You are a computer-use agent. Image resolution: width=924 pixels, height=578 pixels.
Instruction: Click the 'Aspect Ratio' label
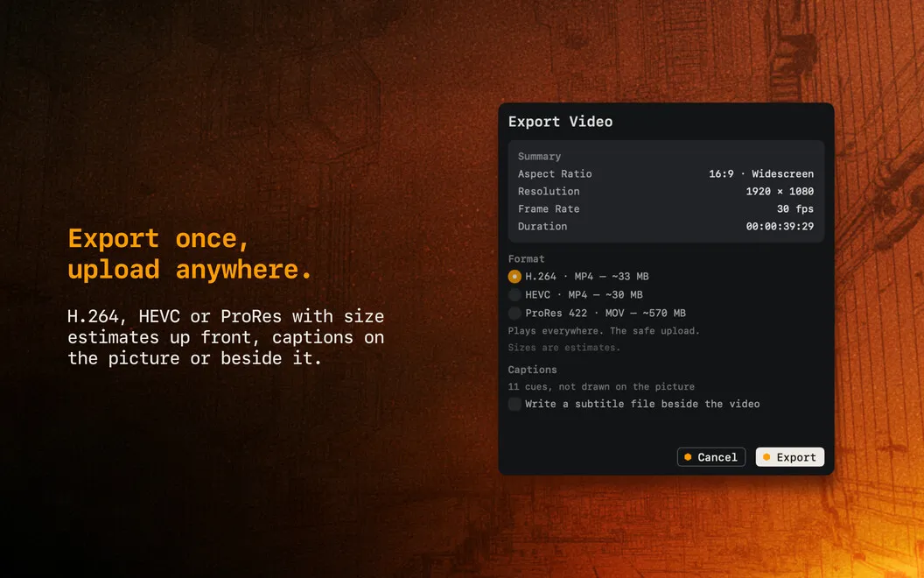(555, 174)
